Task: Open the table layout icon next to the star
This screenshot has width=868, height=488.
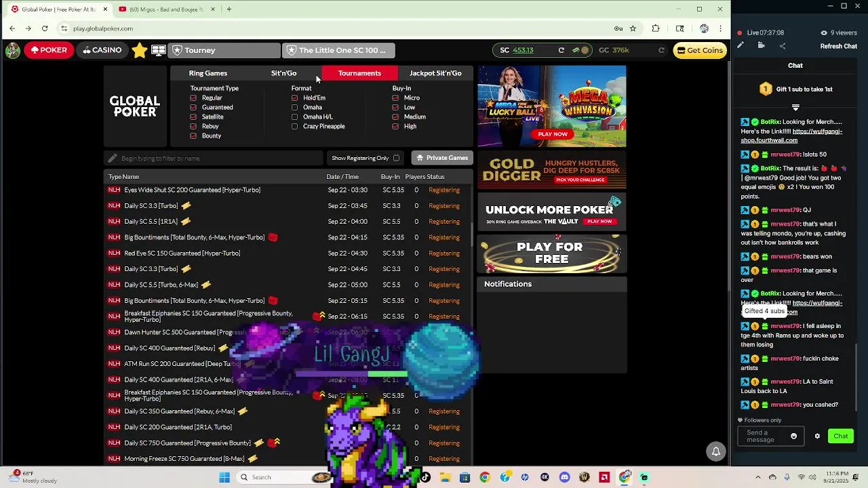Action: (159, 50)
